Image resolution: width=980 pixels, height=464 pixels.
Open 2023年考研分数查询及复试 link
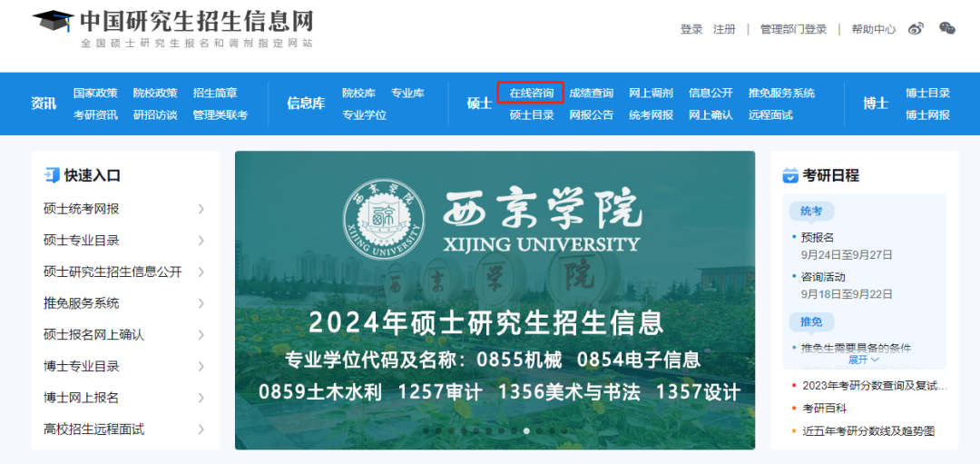pyautogui.click(x=875, y=386)
